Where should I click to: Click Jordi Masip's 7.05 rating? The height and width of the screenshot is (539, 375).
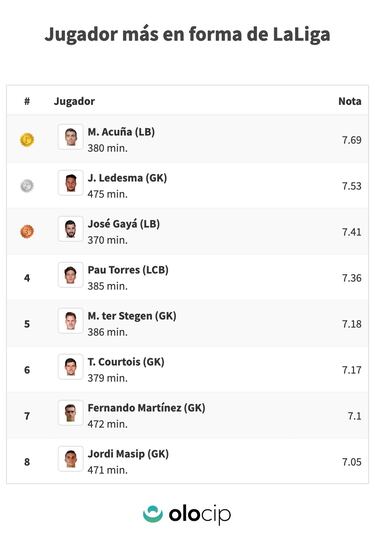click(x=352, y=462)
